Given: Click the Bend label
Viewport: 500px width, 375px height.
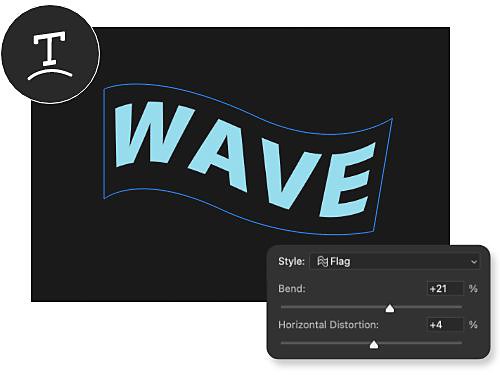Looking at the screenshot, I should click(292, 288).
